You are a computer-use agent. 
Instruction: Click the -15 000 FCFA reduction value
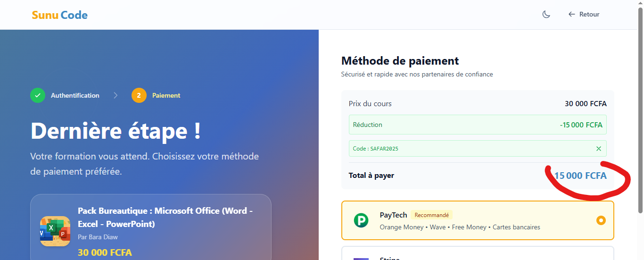click(581, 125)
